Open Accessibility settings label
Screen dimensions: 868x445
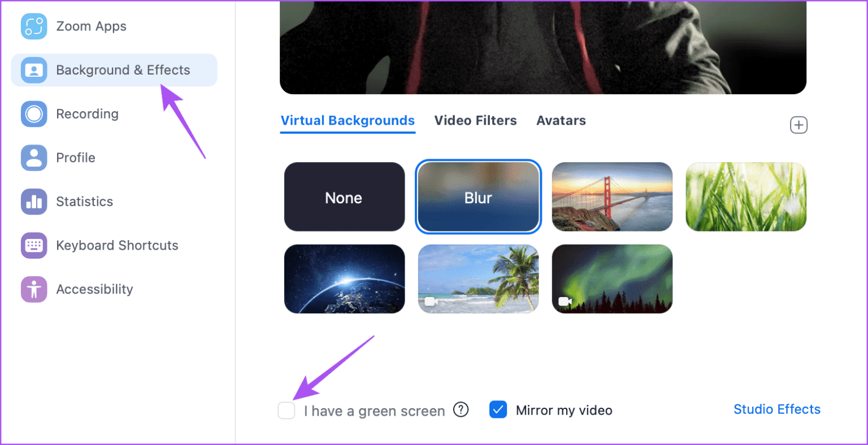click(94, 289)
